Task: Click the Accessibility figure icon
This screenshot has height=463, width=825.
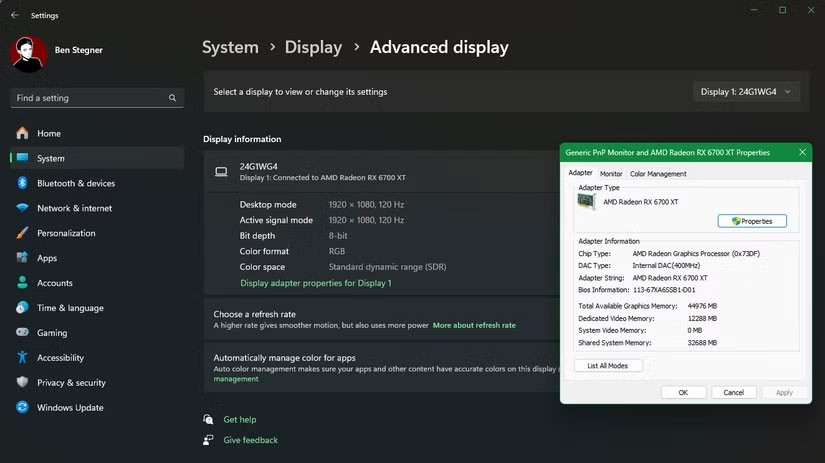Action: point(22,358)
